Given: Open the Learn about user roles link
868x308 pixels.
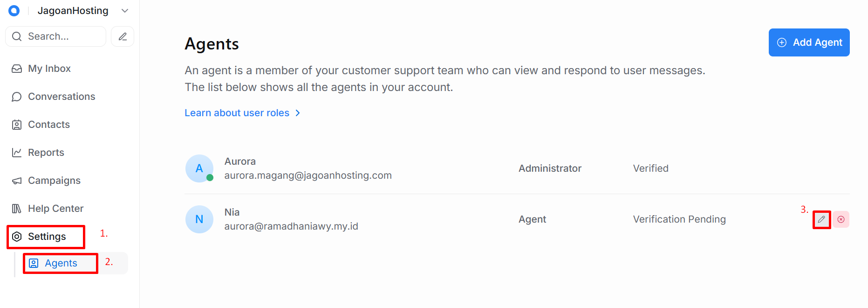Looking at the screenshot, I should click(x=237, y=112).
